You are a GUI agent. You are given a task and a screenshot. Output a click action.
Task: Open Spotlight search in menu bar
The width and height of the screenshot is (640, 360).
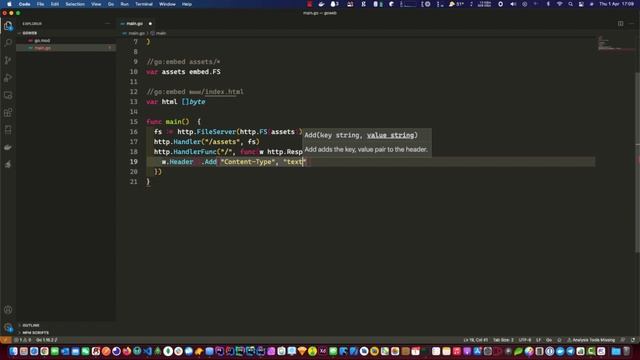pyautogui.click(x=571, y=4)
